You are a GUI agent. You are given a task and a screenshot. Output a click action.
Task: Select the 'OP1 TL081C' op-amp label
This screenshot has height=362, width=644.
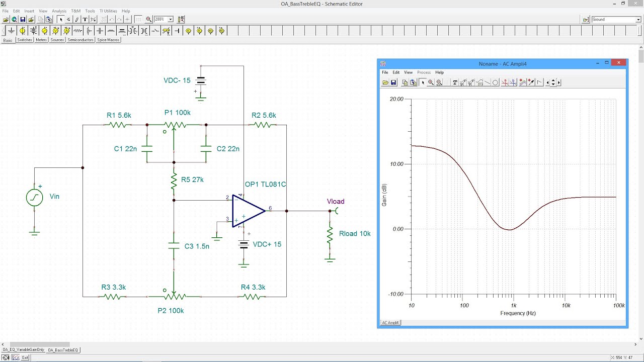[265, 185]
